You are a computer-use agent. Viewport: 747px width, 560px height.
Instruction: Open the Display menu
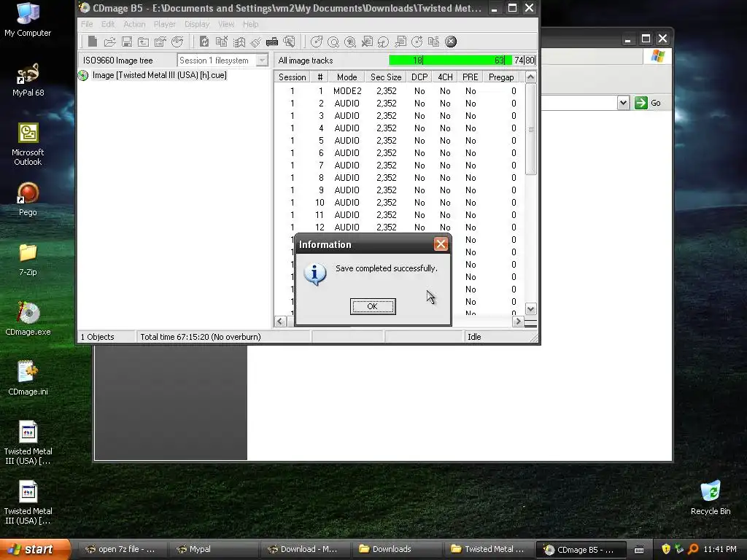pyautogui.click(x=197, y=24)
